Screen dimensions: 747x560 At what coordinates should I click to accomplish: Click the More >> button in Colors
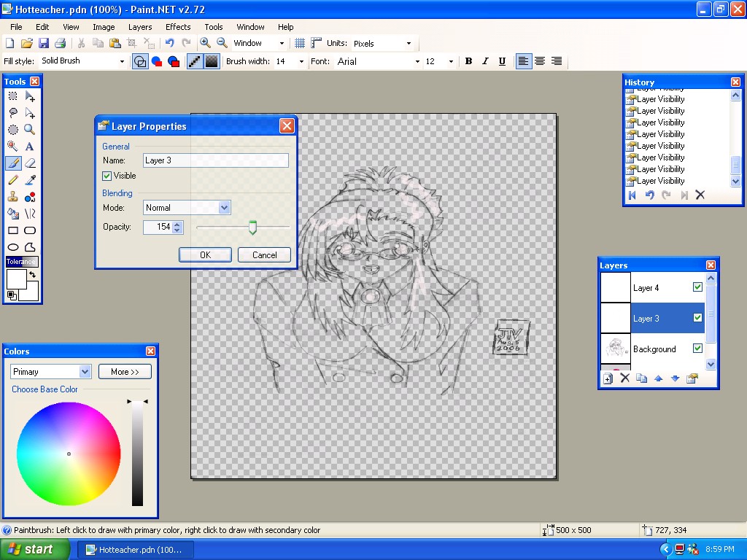125,371
